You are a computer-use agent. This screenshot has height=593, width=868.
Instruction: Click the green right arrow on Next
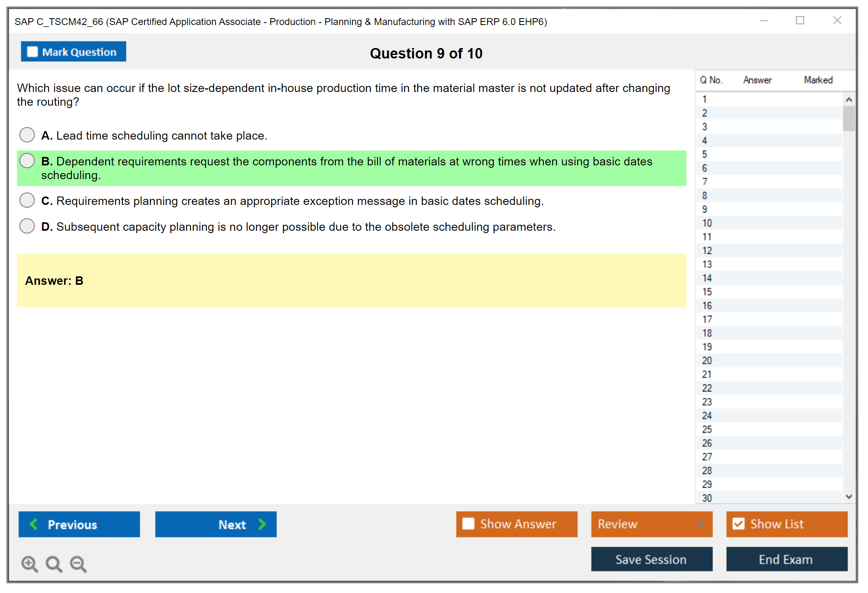coord(262,524)
